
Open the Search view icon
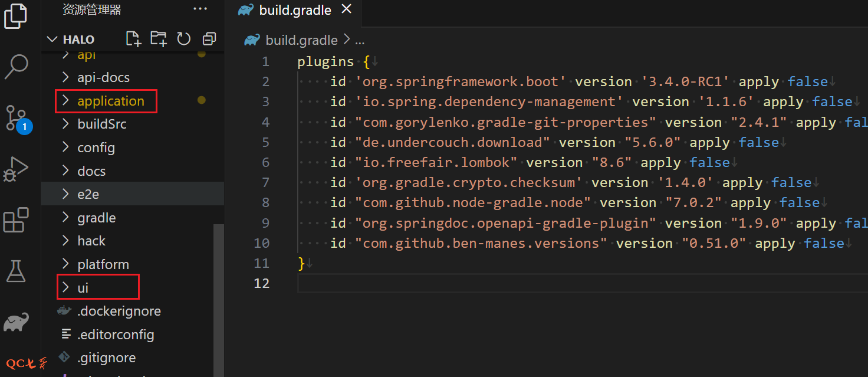point(16,67)
